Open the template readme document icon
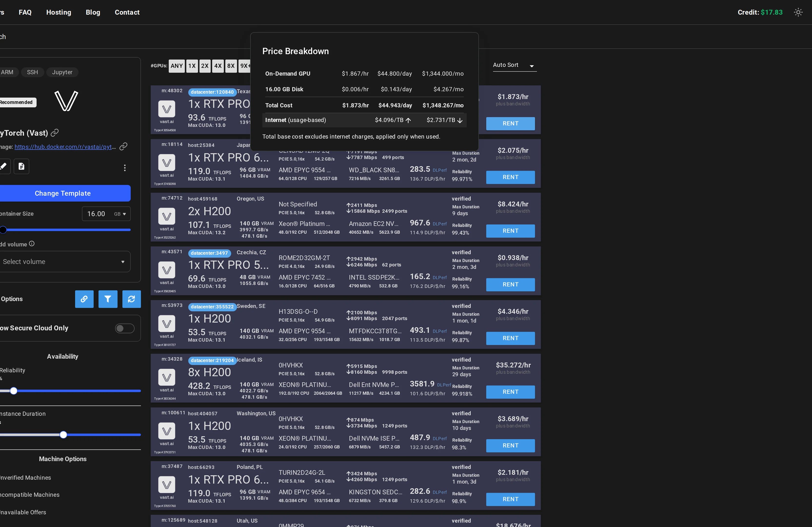Image resolution: width=812 pixels, height=527 pixels. (21, 166)
